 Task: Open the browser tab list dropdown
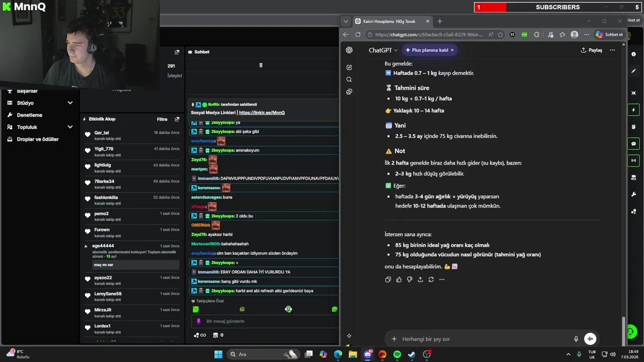point(345,21)
